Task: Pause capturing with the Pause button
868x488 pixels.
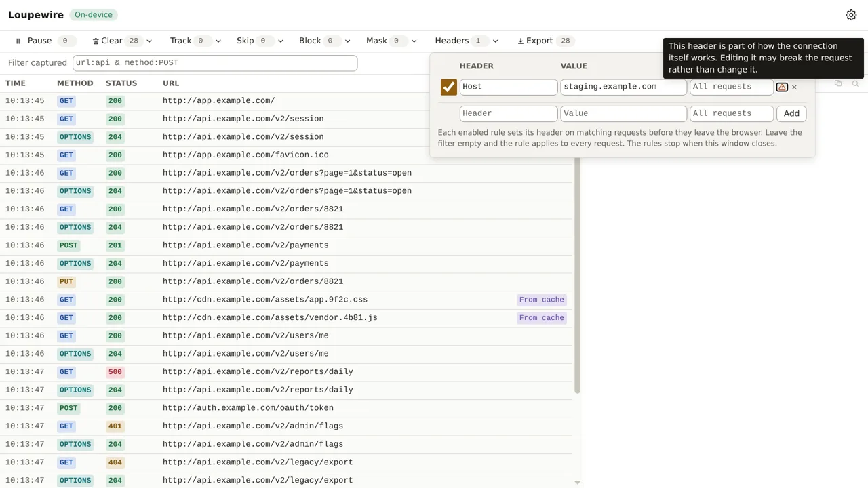Action: coord(43,41)
